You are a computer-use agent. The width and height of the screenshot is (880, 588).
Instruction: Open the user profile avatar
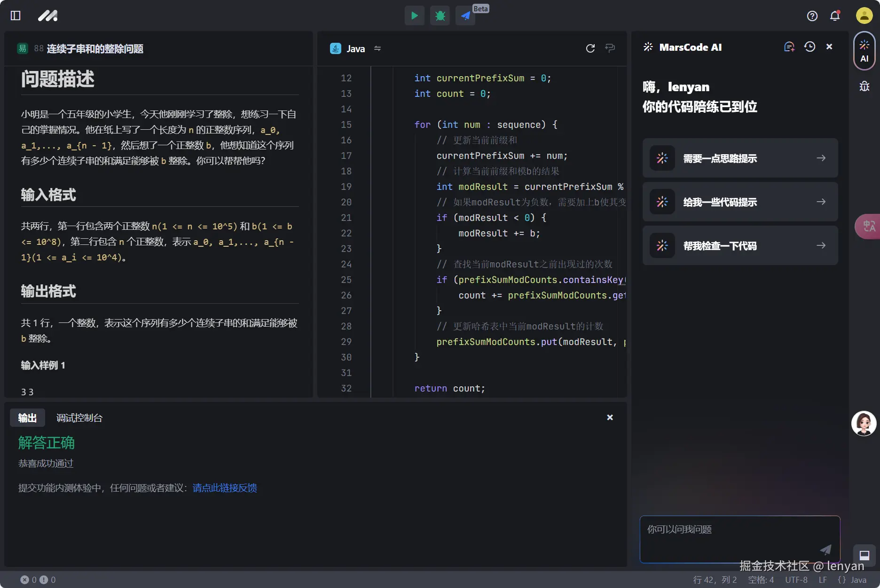coord(864,16)
